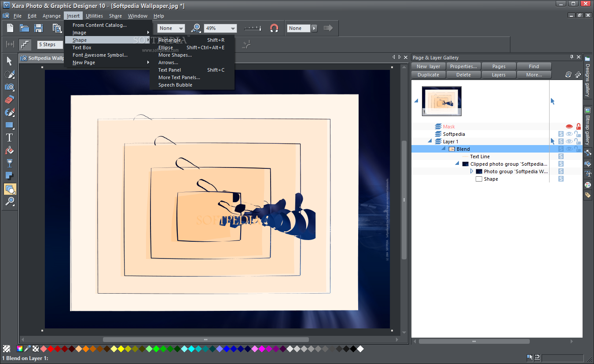The width and height of the screenshot is (594, 364).
Task: Select the paintbrush retouch tool below Eraser
Action: click(x=10, y=112)
